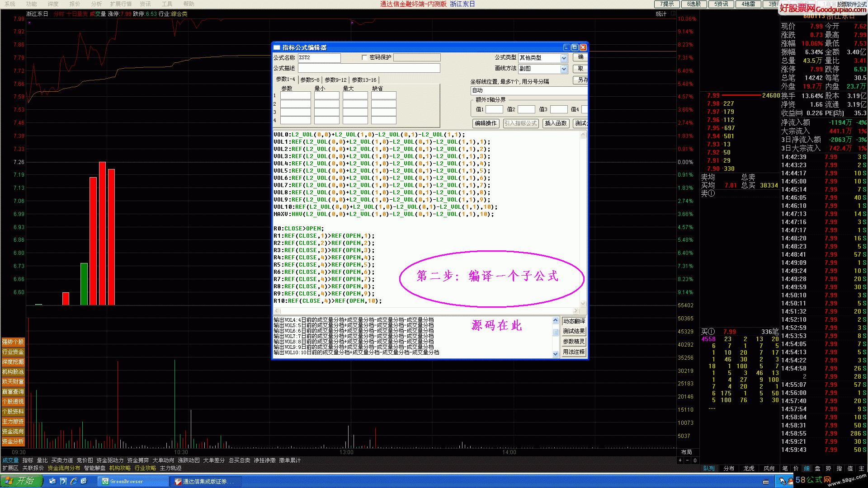Select the 主力轨迹 bottom tab
The width and height of the screenshot is (868, 488).
coord(171,468)
